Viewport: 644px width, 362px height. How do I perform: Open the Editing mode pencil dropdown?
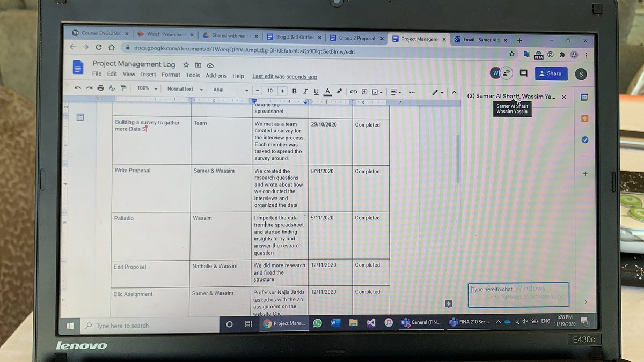[438, 92]
